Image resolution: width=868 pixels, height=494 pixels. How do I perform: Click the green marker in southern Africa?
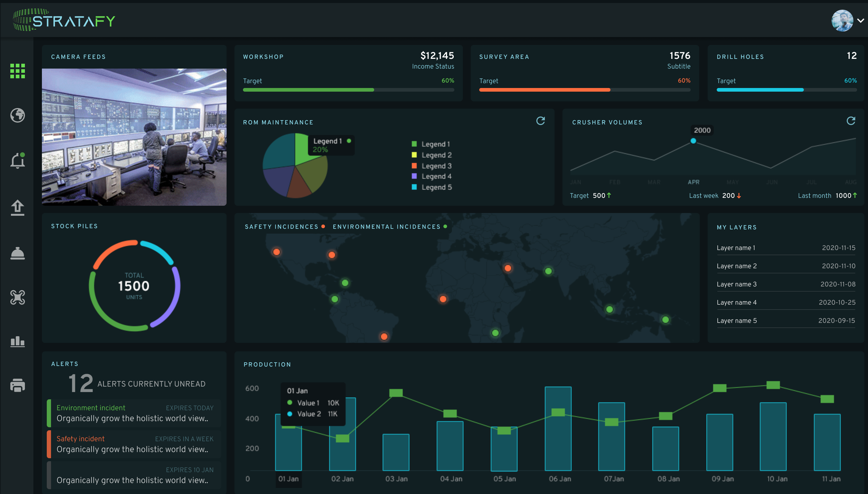[495, 333]
